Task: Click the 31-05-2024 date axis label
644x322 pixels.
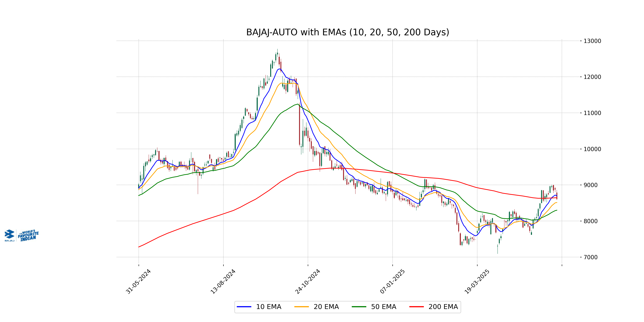Action: tap(138, 281)
